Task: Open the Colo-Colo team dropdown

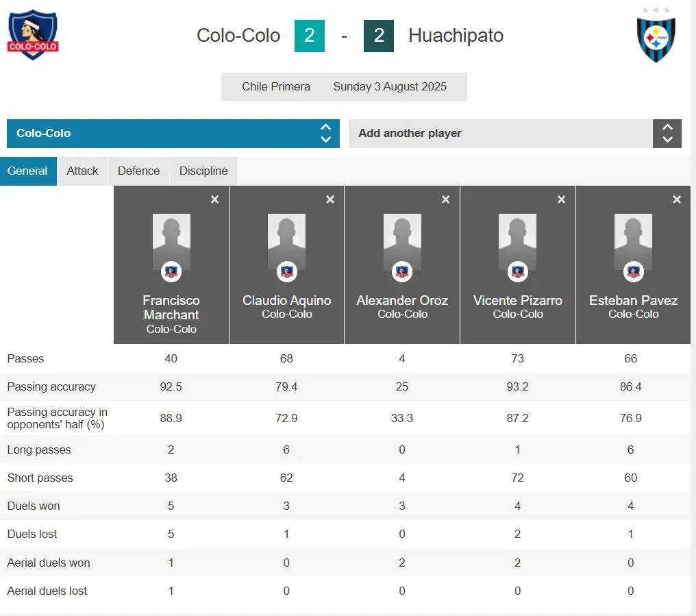Action: (173, 134)
